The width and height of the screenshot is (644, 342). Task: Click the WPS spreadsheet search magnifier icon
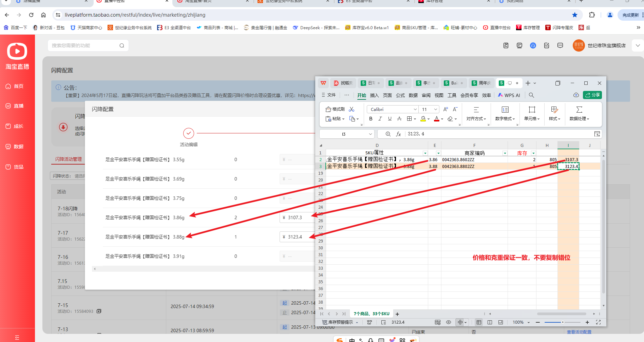(531, 95)
